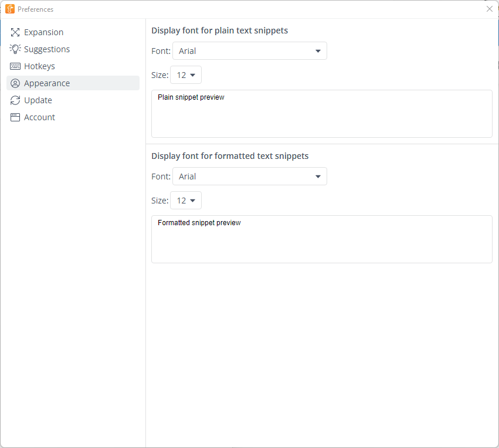
Task: Click the Expansion arrows icon in sidebar
Action: click(15, 32)
